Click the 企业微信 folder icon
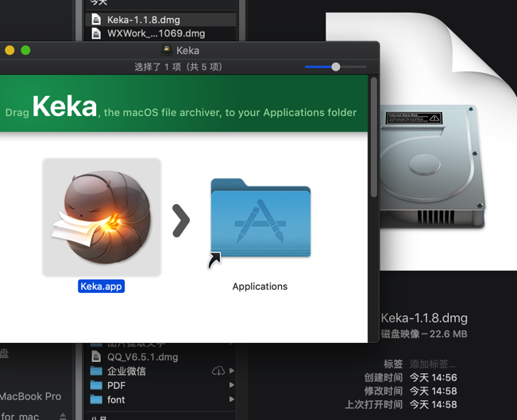 (96, 371)
